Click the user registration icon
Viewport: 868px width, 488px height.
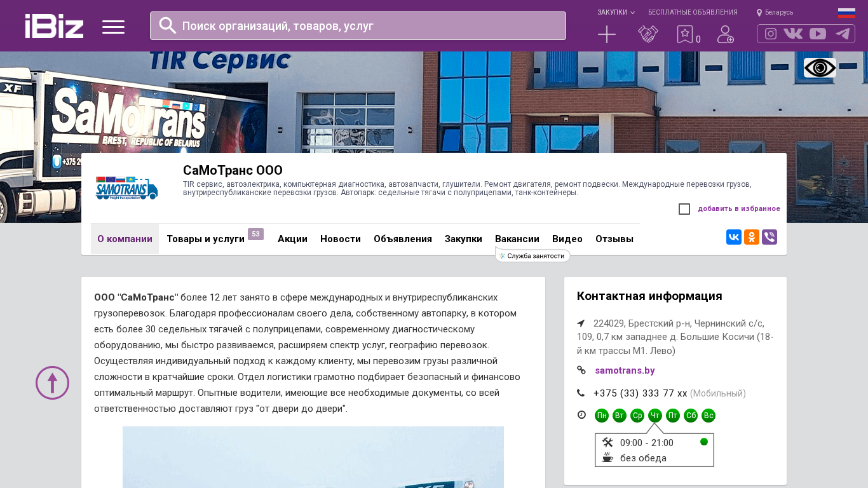[x=725, y=34]
